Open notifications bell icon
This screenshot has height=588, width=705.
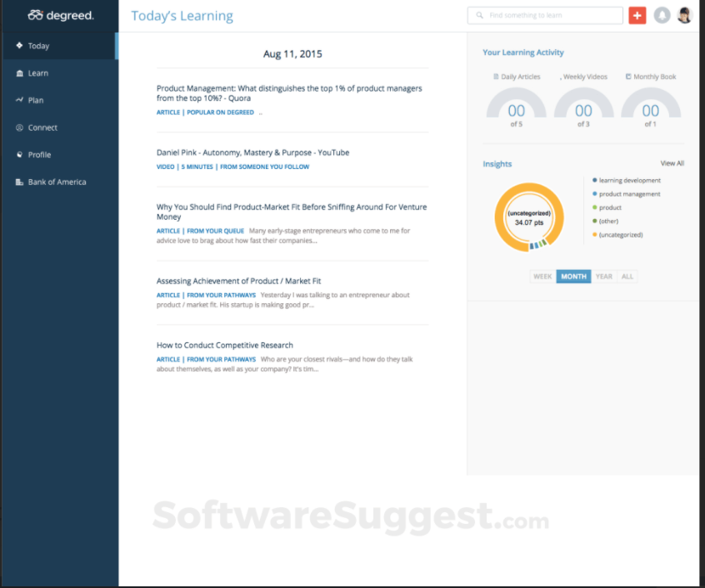[662, 15]
